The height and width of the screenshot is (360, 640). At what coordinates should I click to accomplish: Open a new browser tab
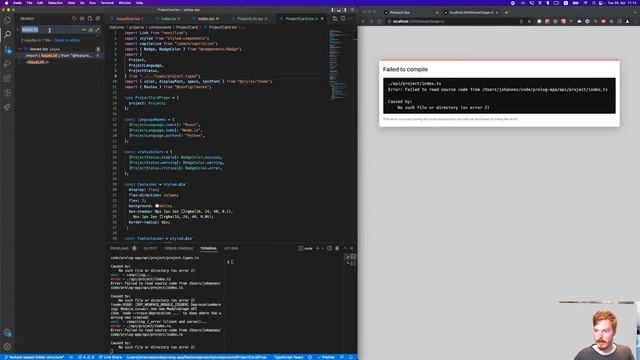(506, 12)
